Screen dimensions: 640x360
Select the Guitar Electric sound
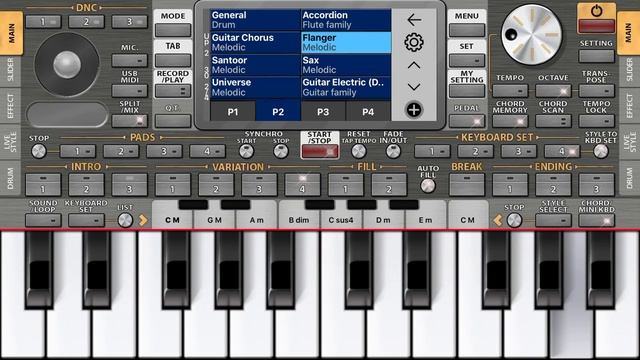[x=346, y=87]
